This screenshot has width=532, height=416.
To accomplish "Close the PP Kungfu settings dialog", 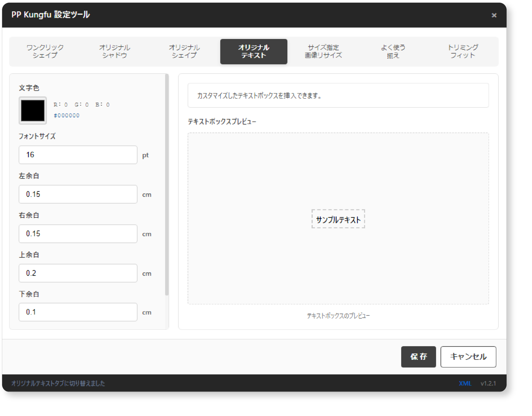I will [x=494, y=15].
